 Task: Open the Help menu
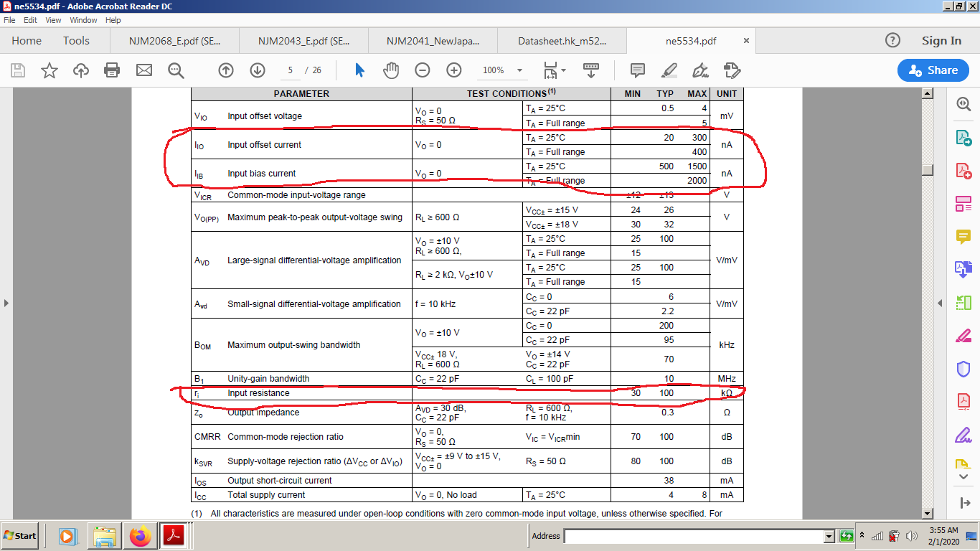click(x=113, y=20)
